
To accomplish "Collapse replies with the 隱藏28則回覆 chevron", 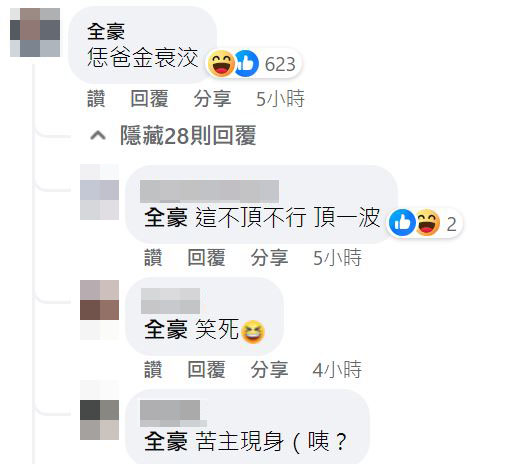I will (98, 136).
